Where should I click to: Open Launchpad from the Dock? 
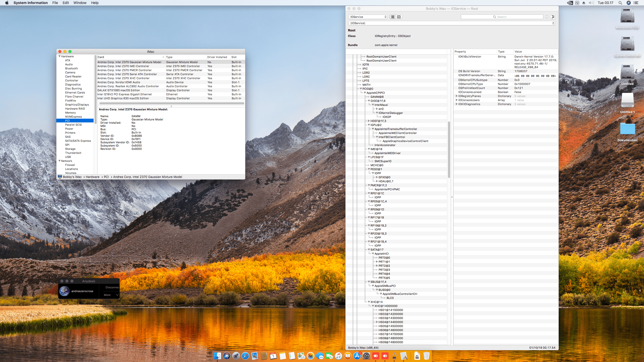coord(236,356)
